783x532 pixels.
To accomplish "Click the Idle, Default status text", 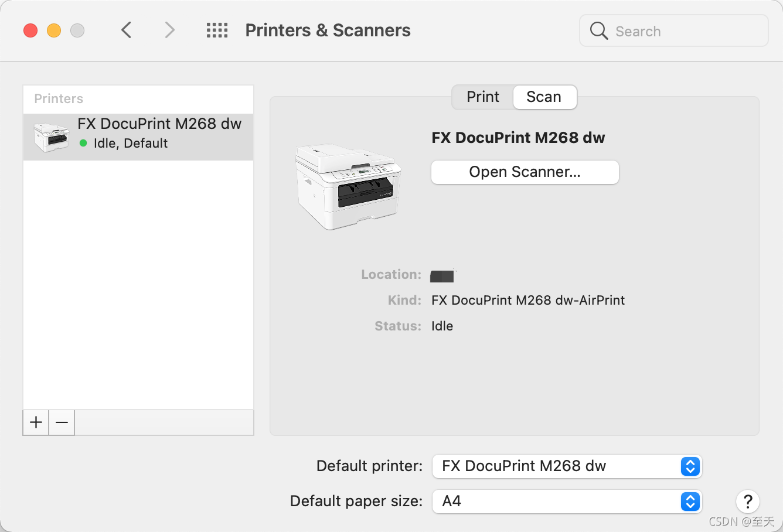I will [x=131, y=144].
